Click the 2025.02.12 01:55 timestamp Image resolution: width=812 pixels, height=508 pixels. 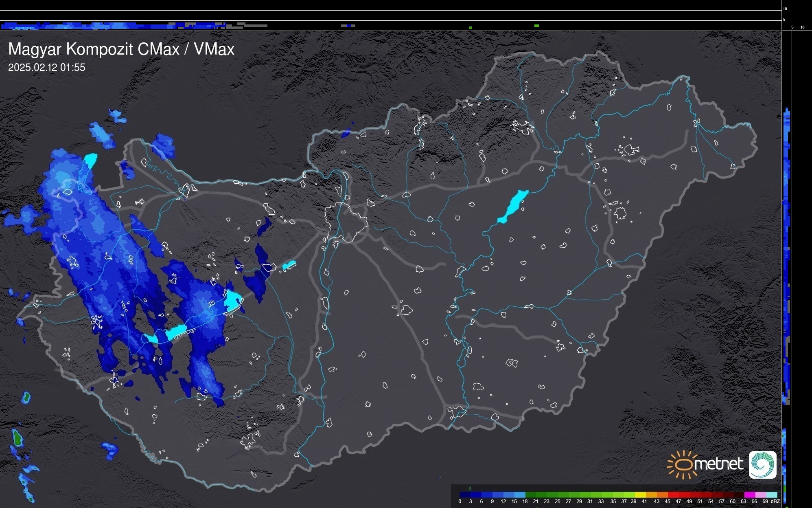(x=46, y=67)
